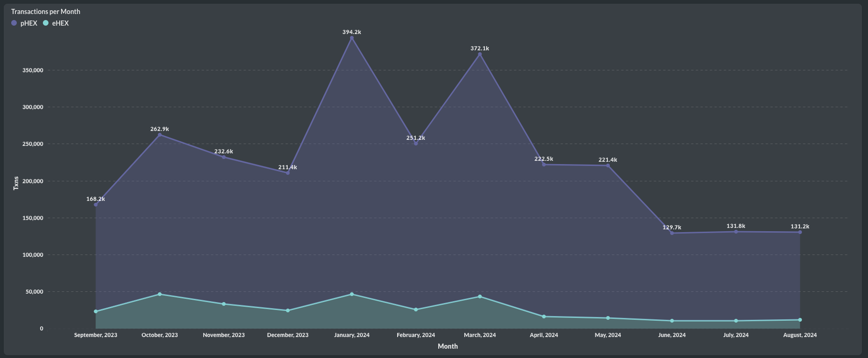Select the pHEX data point labeled 222.5k

[x=544, y=165]
